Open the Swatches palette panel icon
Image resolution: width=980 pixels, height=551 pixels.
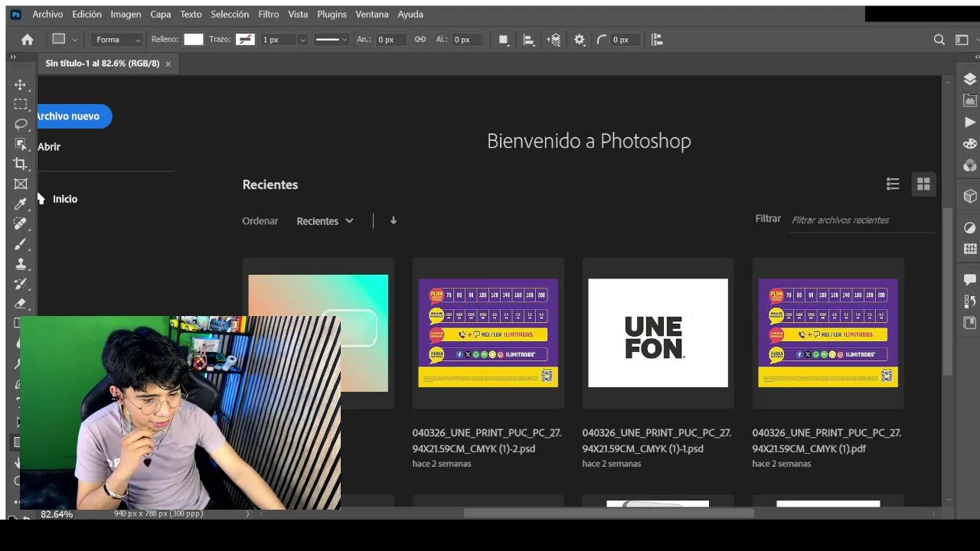(970, 143)
